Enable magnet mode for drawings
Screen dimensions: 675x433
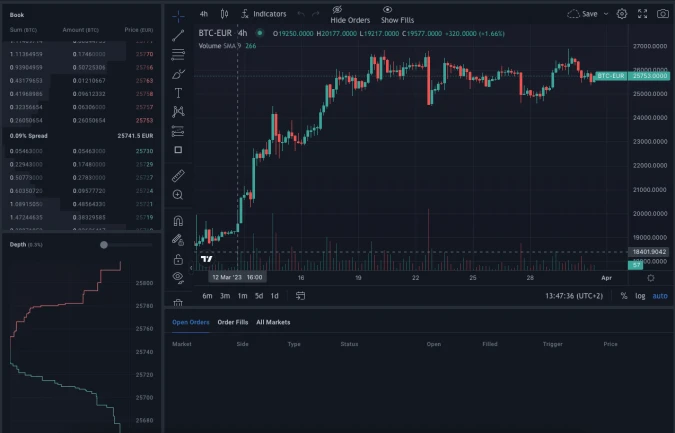point(178,220)
